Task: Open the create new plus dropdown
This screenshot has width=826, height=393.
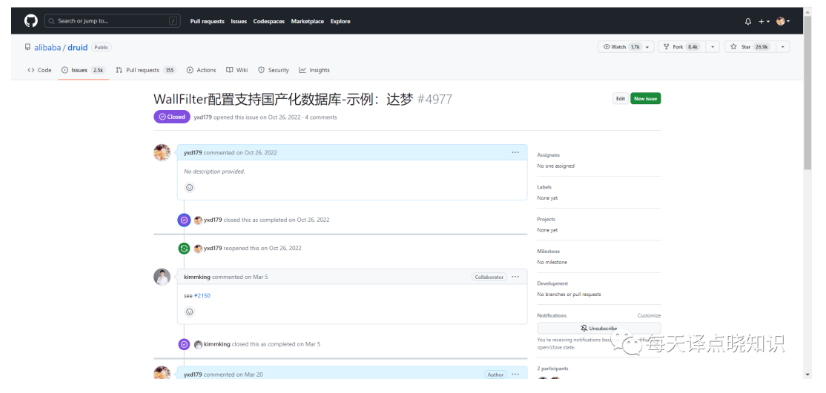Action: point(764,22)
